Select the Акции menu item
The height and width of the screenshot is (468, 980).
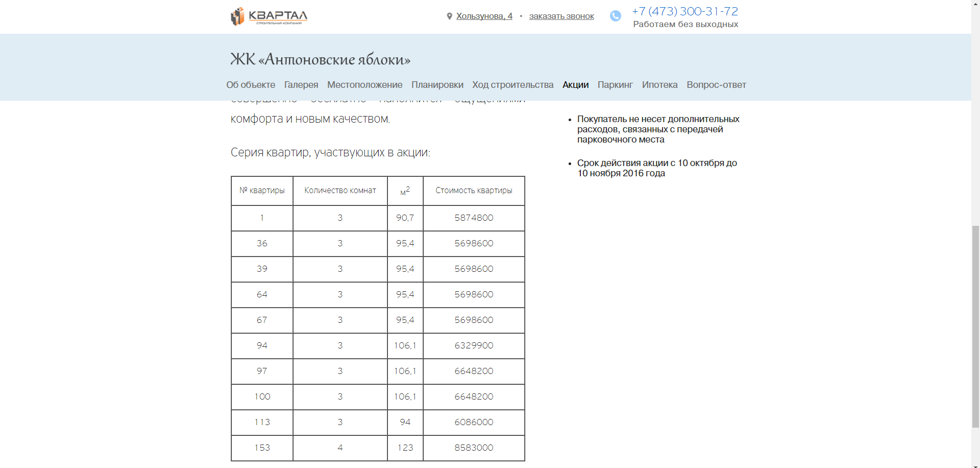click(x=576, y=85)
